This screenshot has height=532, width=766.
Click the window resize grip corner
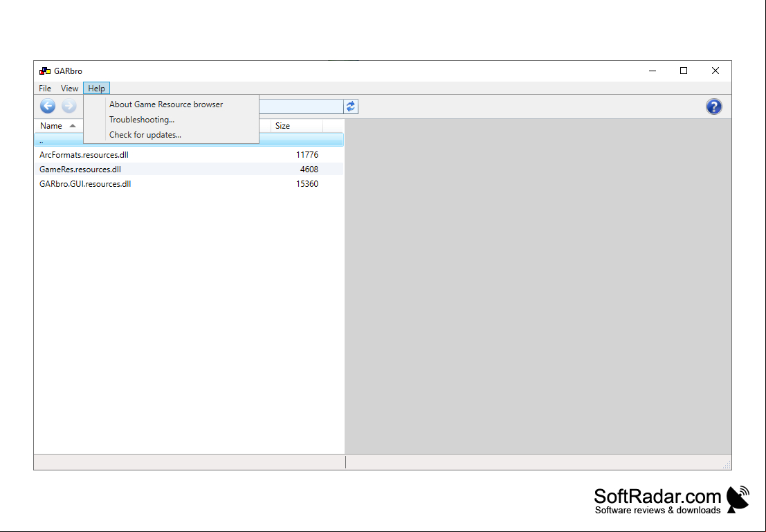[727, 465]
